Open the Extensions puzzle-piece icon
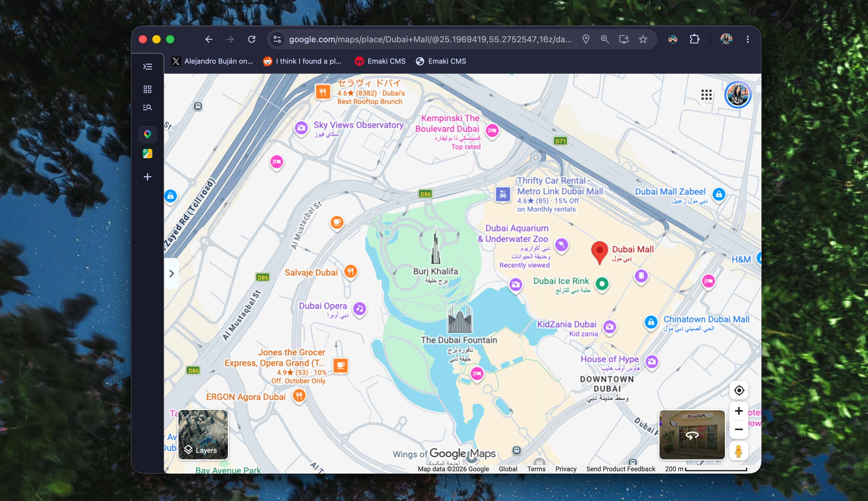The width and height of the screenshot is (868, 501). click(x=695, y=39)
